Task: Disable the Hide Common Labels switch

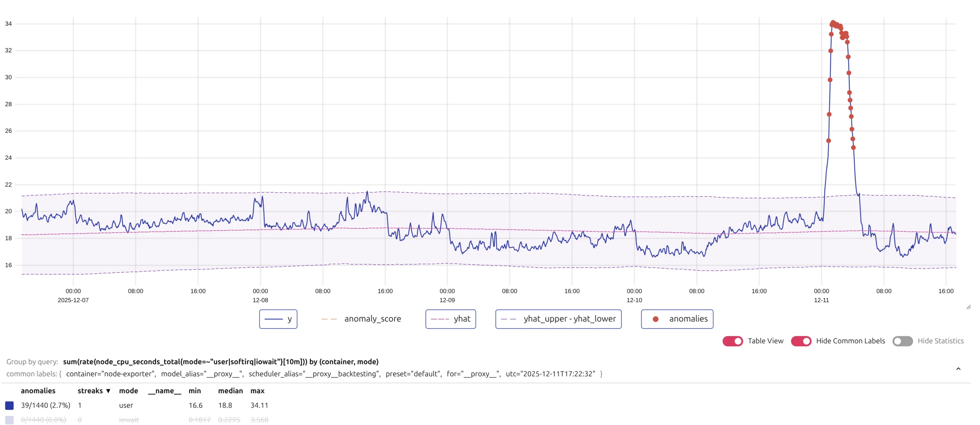Action: (801, 341)
